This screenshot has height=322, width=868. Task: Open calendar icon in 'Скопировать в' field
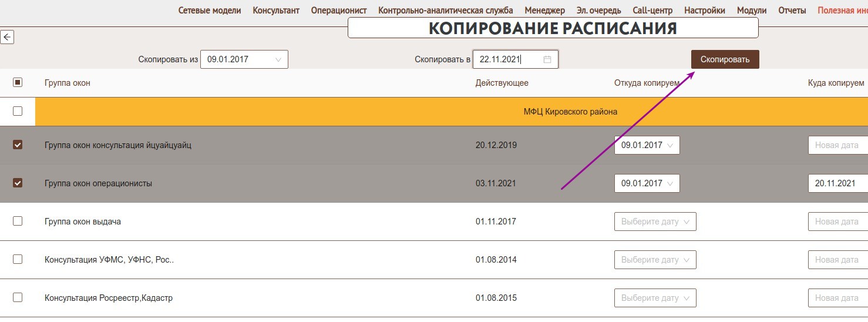547,59
